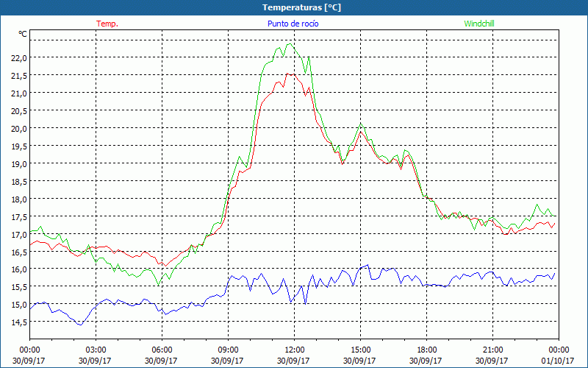Click the 18:00 time axis label
588x368 pixels.
(x=427, y=350)
